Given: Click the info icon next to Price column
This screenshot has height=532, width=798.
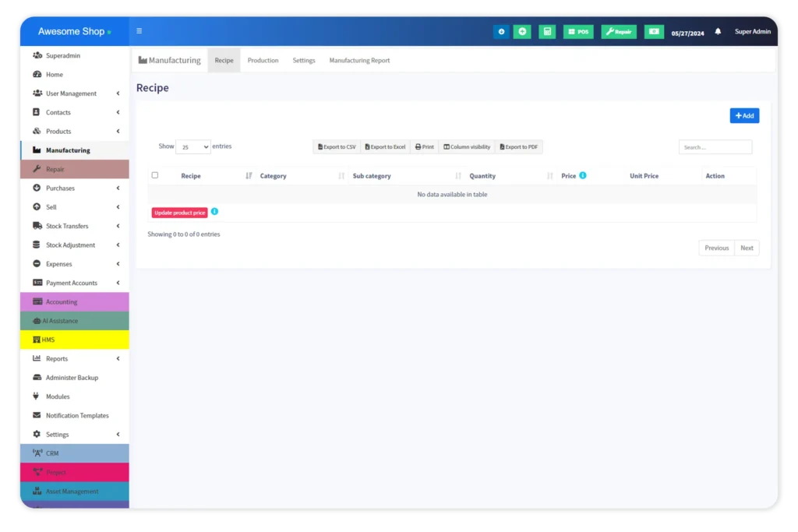Looking at the screenshot, I should click(x=583, y=176).
